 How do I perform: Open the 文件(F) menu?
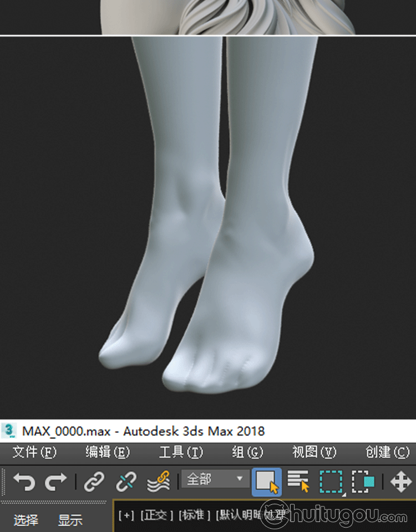[34, 452]
